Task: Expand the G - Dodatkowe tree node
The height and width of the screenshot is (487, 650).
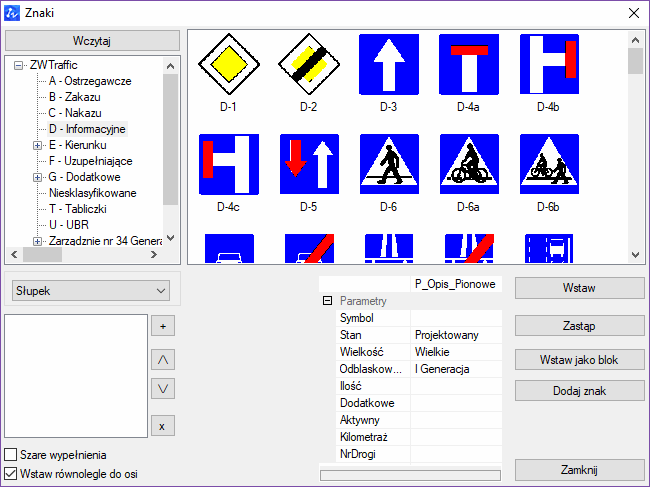Action: [x=37, y=177]
